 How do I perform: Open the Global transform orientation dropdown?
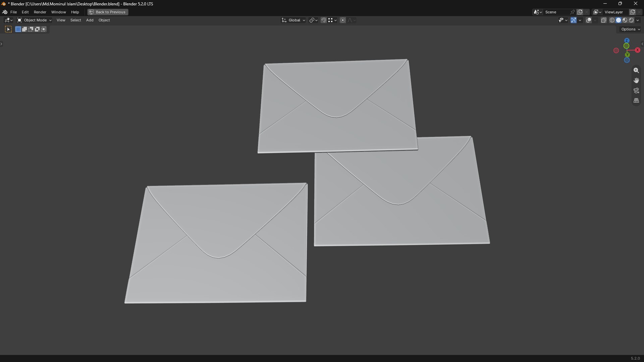[x=293, y=20]
